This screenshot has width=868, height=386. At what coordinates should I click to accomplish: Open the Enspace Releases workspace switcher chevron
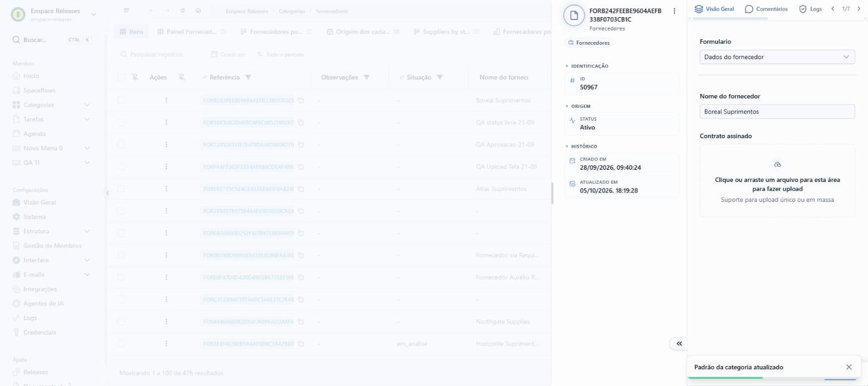coord(93,14)
